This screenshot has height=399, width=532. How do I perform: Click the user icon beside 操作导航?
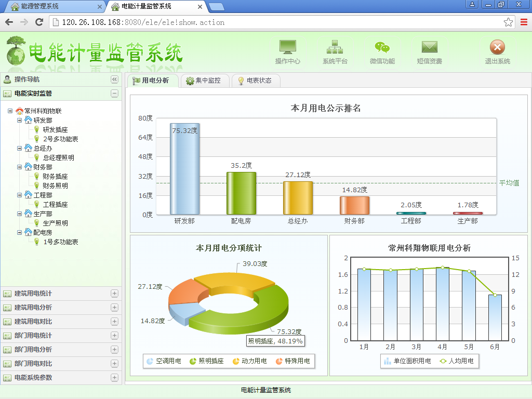[x=7, y=79]
